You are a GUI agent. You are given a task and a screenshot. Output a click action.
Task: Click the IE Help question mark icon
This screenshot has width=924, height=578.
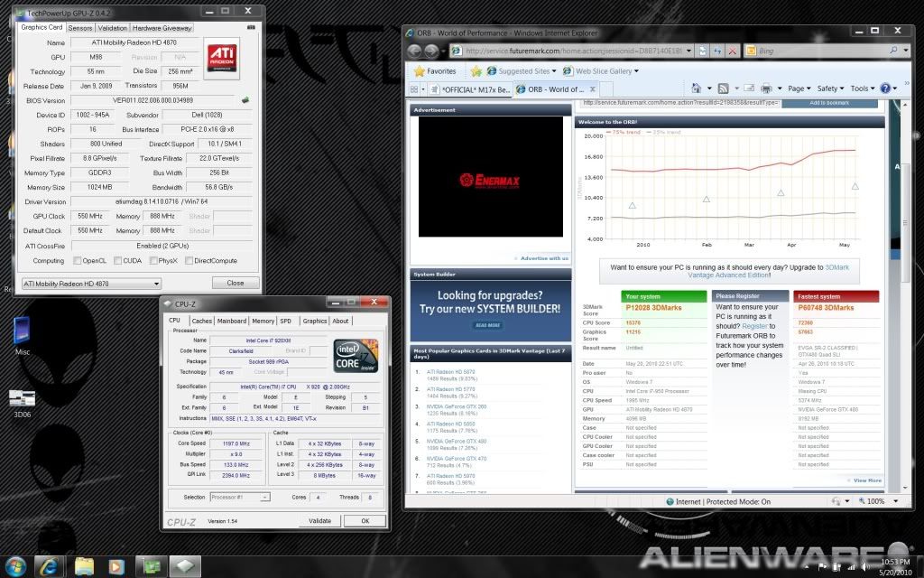click(885, 88)
